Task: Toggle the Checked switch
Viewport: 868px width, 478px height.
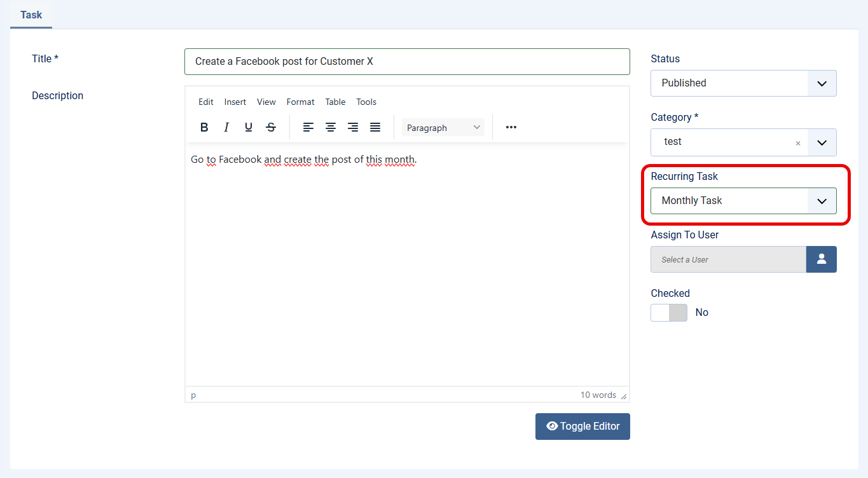Action: pyautogui.click(x=669, y=313)
